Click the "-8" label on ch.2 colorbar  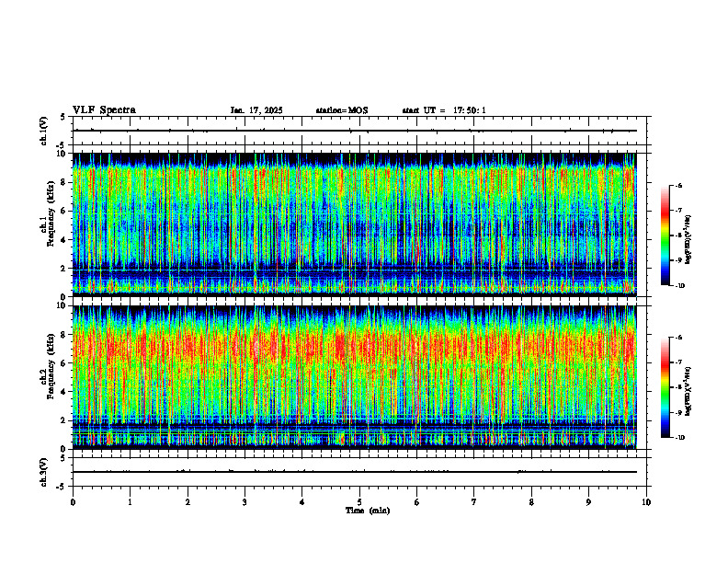(678, 387)
